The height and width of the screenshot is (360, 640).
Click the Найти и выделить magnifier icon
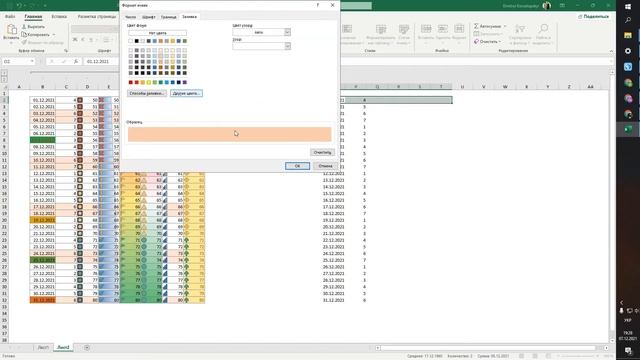pos(543,29)
